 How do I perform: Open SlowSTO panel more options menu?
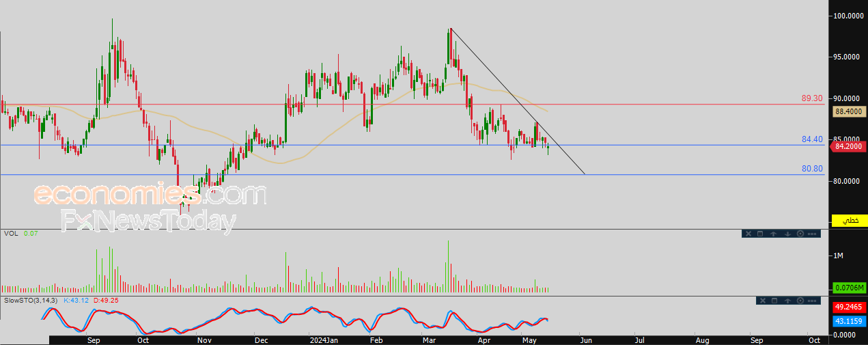click(812, 301)
